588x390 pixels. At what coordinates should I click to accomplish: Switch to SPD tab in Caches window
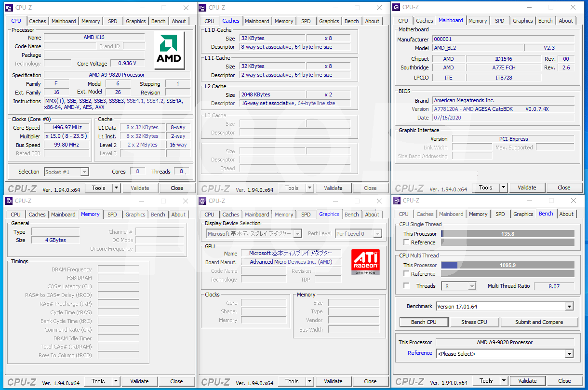point(306,21)
